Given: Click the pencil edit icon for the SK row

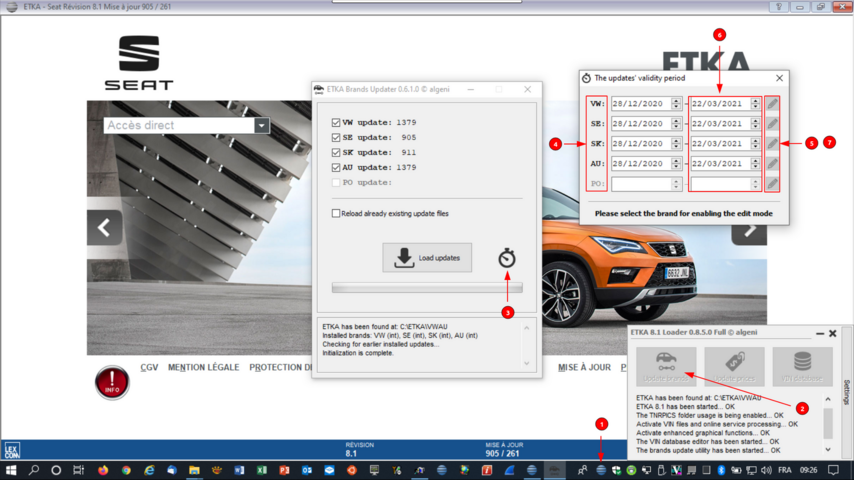Looking at the screenshot, I should tap(772, 143).
